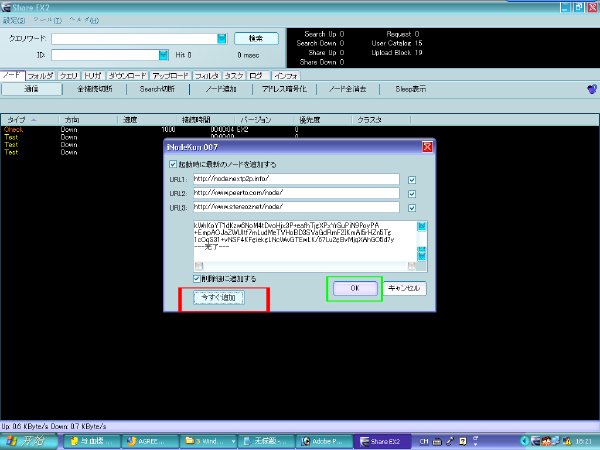The width and height of the screenshot is (600, 450).
Task: Click the 検索 search button
Action: click(256, 38)
